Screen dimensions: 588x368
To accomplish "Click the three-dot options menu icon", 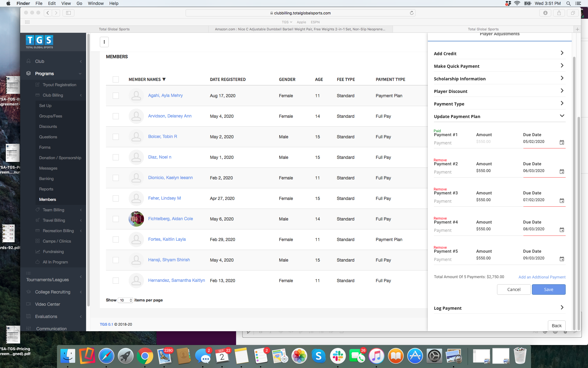I will (x=104, y=42).
